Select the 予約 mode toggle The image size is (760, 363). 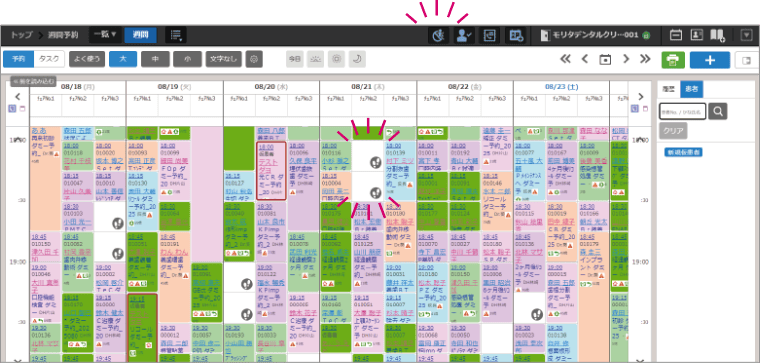click(18, 59)
